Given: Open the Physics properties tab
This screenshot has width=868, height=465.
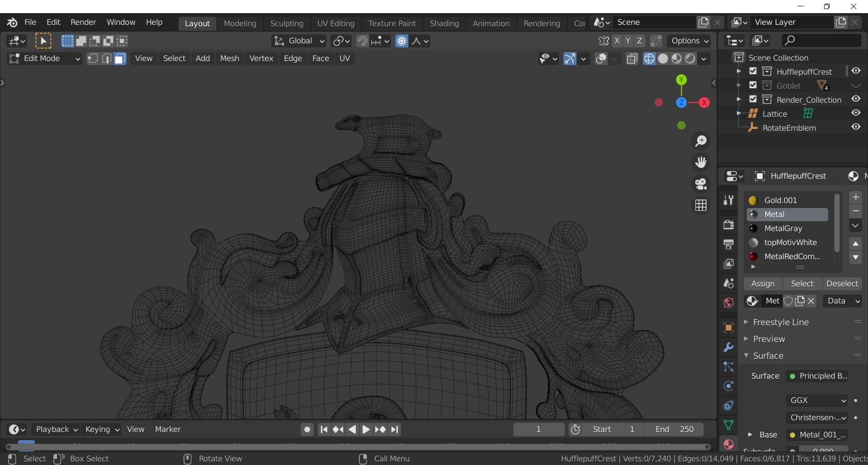Looking at the screenshot, I should tap(728, 386).
